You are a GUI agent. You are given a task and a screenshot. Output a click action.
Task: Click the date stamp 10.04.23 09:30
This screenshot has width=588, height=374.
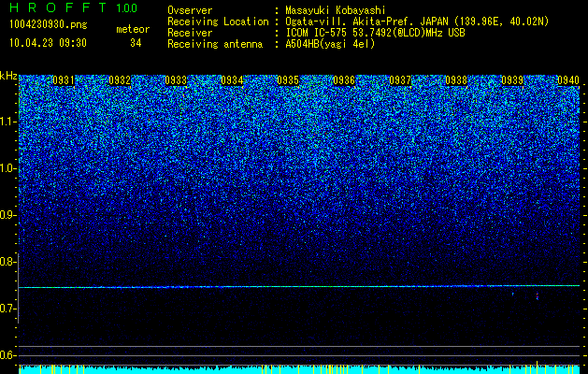point(48,43)
